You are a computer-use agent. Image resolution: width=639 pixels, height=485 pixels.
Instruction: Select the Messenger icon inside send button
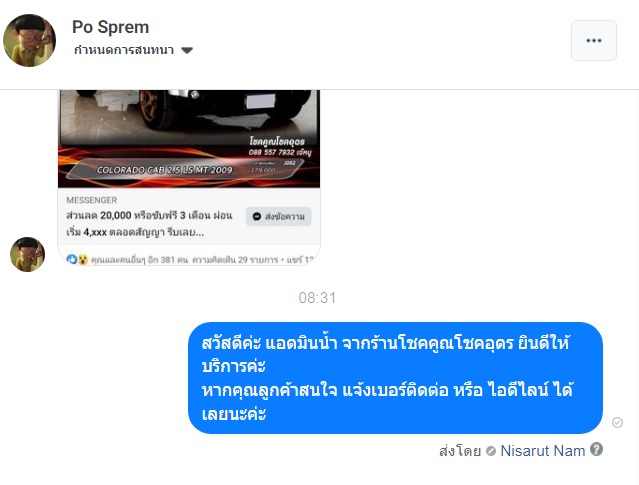[x=257, y=216]
